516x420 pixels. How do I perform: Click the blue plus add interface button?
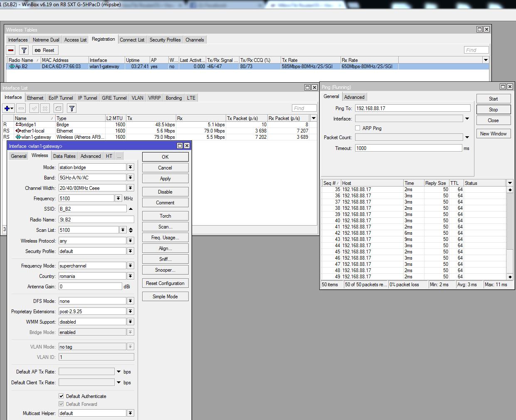pyautogui.click(x=7, y=108)
